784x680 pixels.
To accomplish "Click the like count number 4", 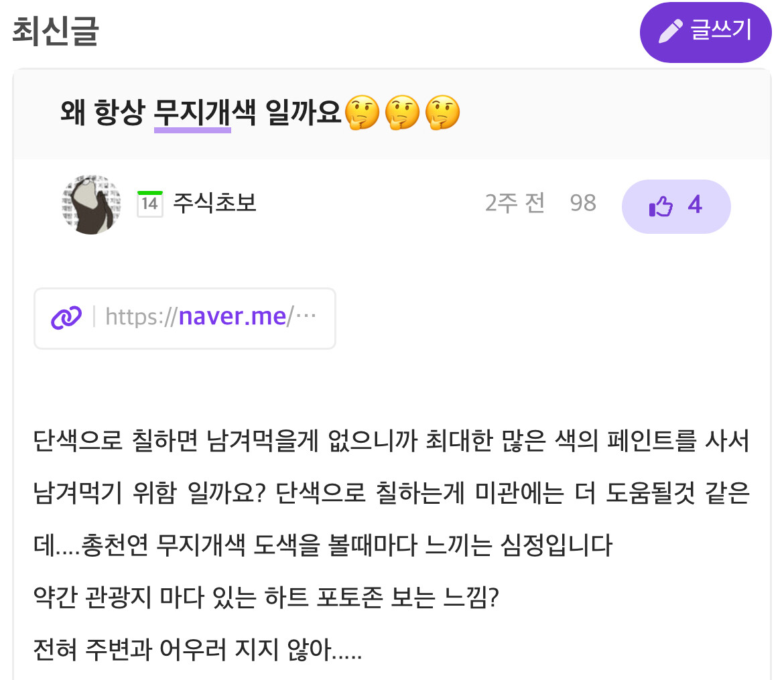I will pos(695,206).
